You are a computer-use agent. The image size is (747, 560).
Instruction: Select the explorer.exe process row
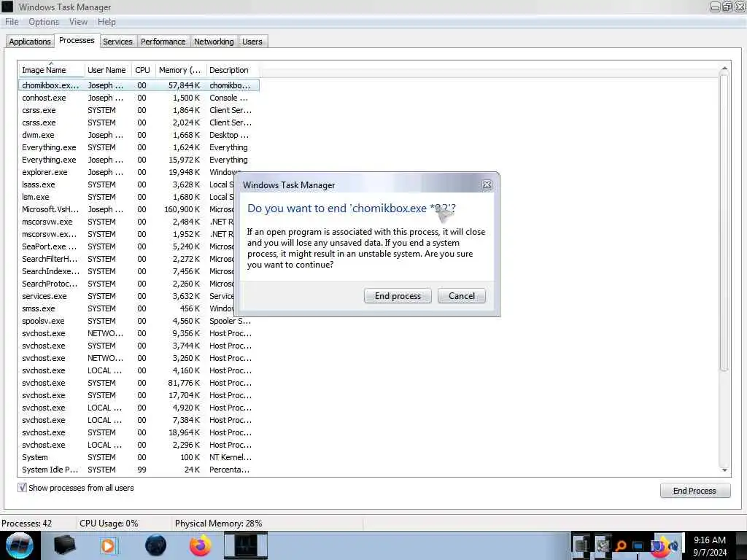(139, 172)
